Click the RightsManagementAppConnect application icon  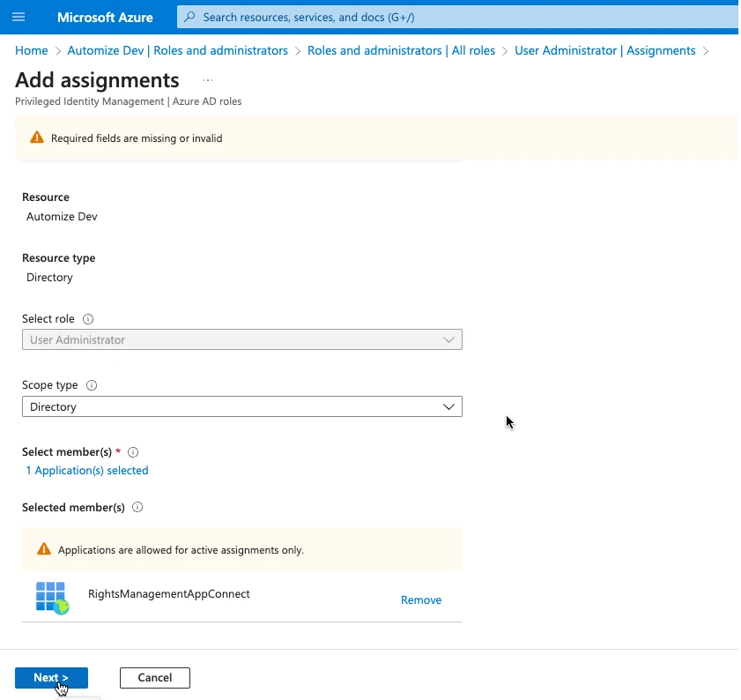tap(52, 598)
